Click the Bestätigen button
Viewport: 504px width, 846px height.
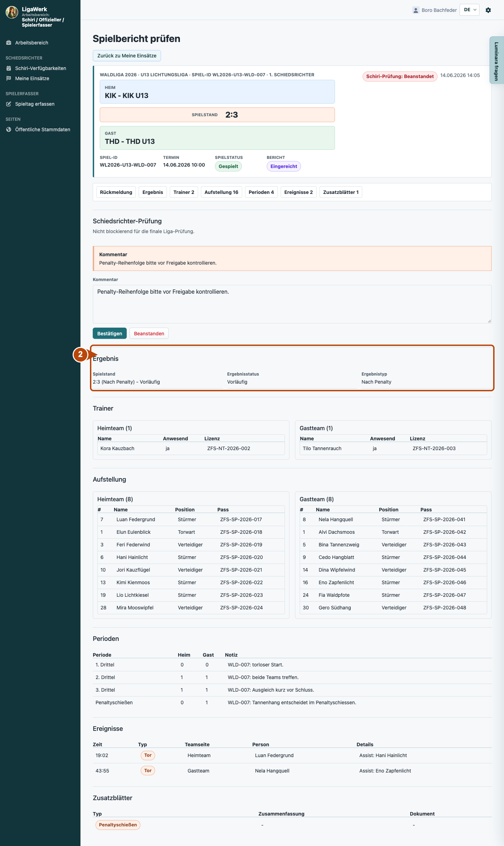coord(110,334)
